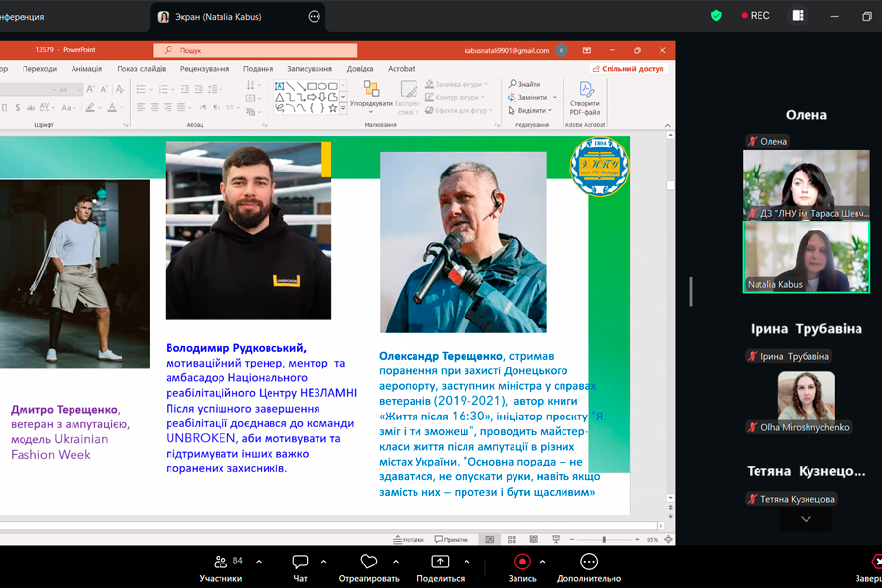Screen dimensions: 882x588
Task: Expand the down chevron under the participants list
Action: tap(806, 519)
